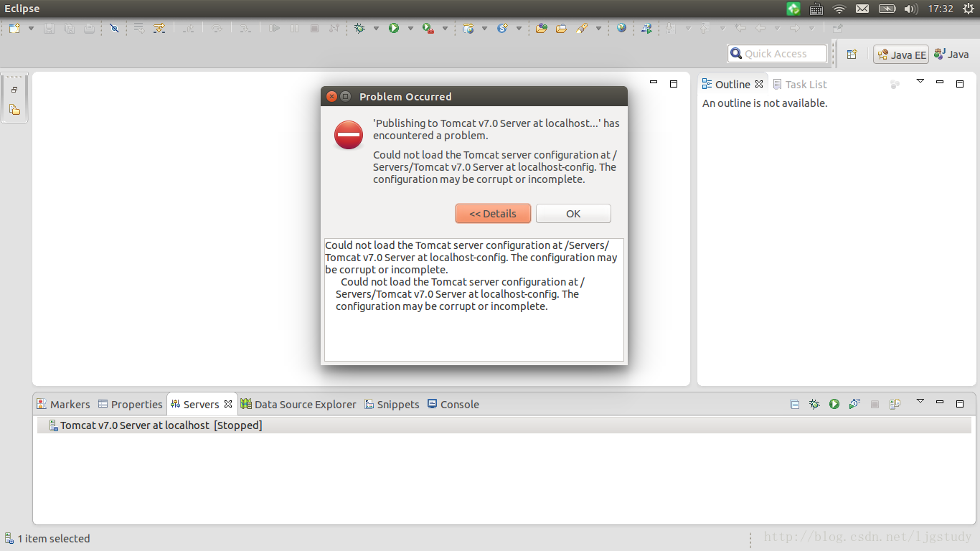Collapse details with << Details button
This screenshot has height=551, width=980.
coord(493,214)
